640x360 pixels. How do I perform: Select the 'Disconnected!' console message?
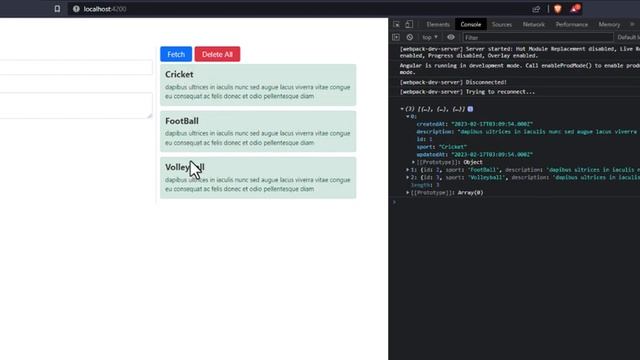[453, 82]
